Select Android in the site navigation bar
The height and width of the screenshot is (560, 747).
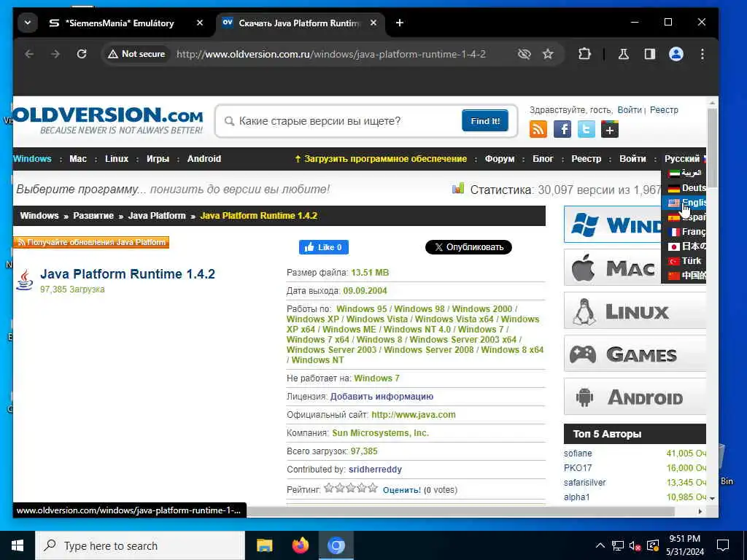(204, 159)
